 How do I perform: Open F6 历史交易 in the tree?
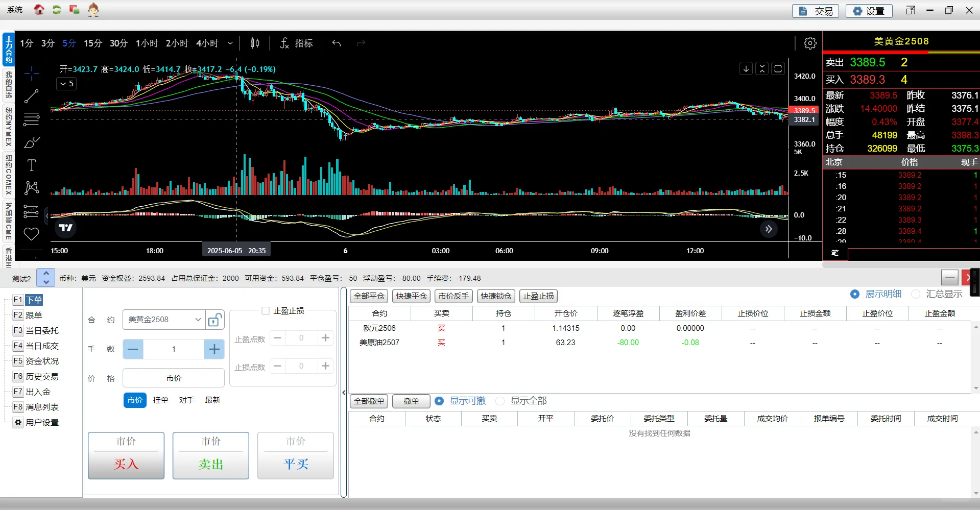click(36, 377)
